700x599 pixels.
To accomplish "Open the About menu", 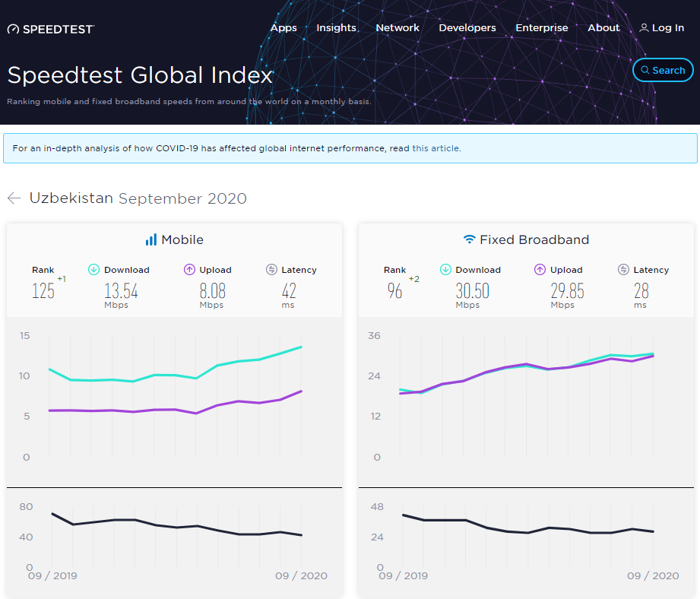I will tap(603, 27).
